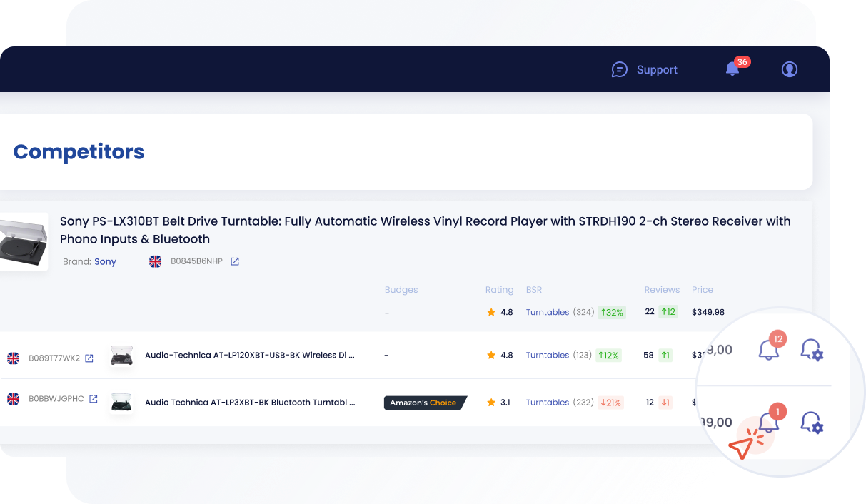Open external link next to B0BBWJGPHC
This screenshot has height=504, width=866.
(94, 399)
